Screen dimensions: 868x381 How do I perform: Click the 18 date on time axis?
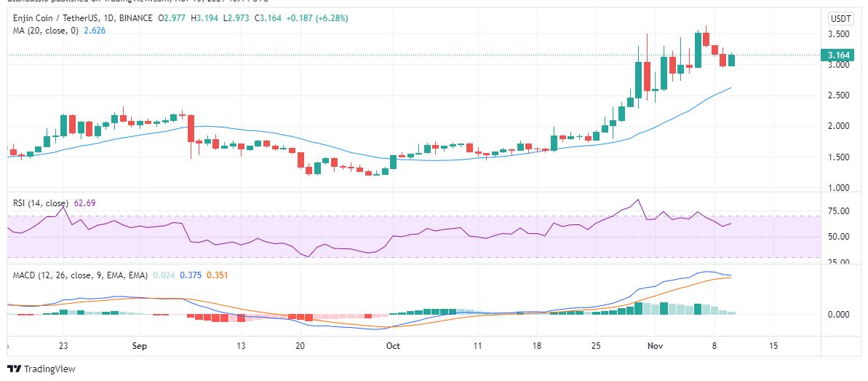[535, 345]
